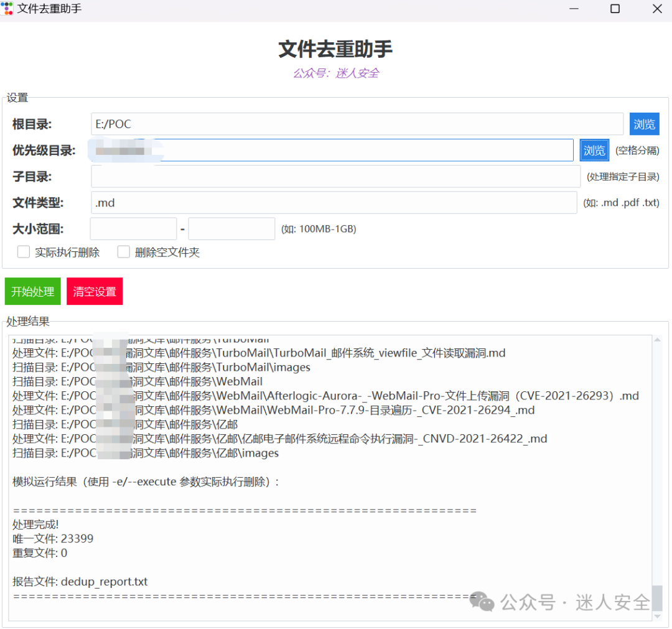The width and height of the screenshot is (672, 629).
Task: Click the maximum 大小范围 input box
Action: (x=231, y=229)
